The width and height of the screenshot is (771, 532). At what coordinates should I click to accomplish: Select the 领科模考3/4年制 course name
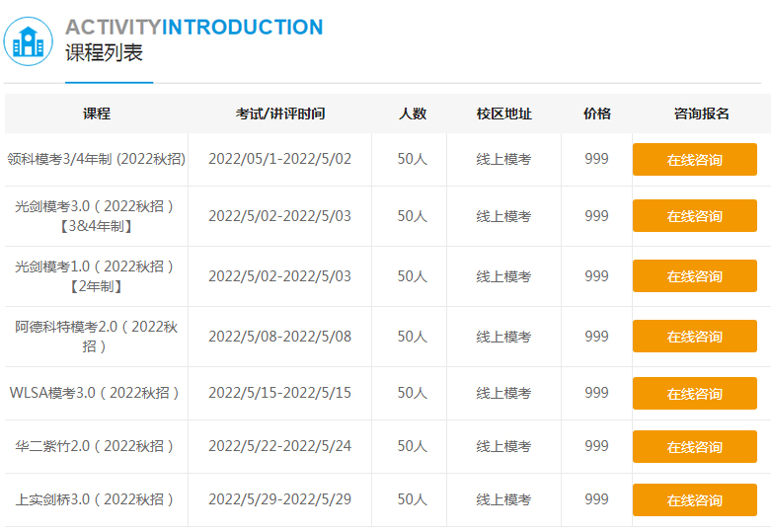[x=96, y=159]
